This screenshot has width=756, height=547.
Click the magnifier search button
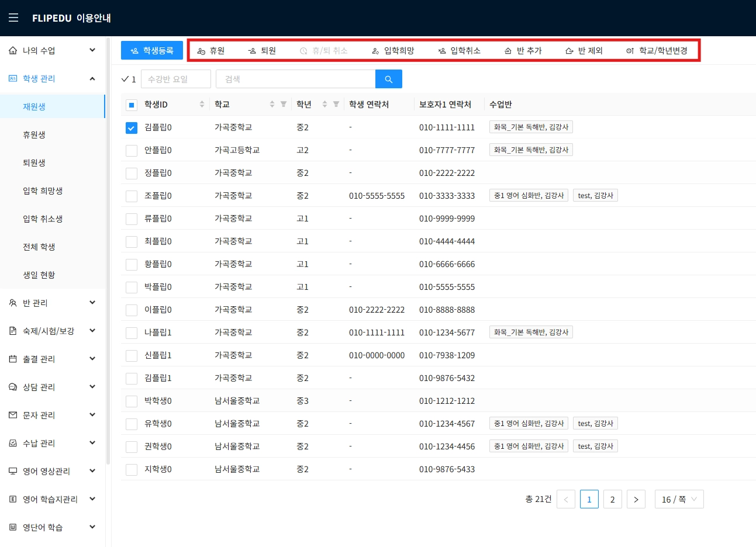click(389, 79)
